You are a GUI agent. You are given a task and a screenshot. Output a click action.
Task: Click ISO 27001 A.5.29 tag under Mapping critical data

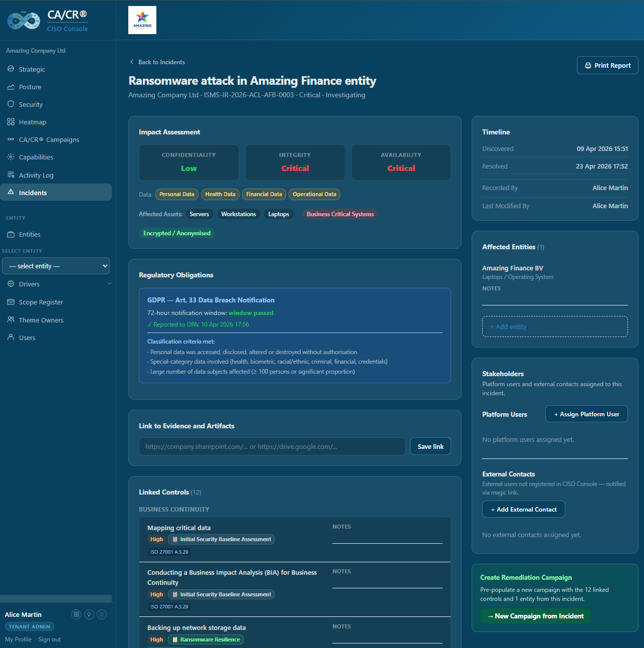point(169,552)
